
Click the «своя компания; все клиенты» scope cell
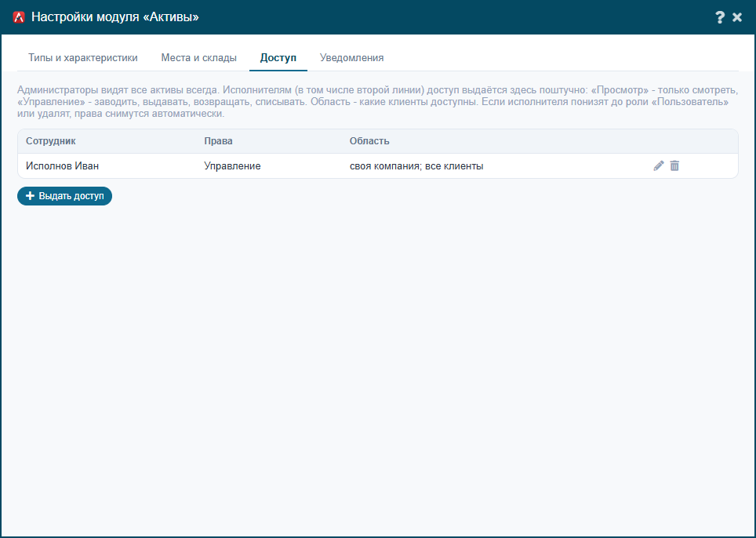click(x=416, y=166)
